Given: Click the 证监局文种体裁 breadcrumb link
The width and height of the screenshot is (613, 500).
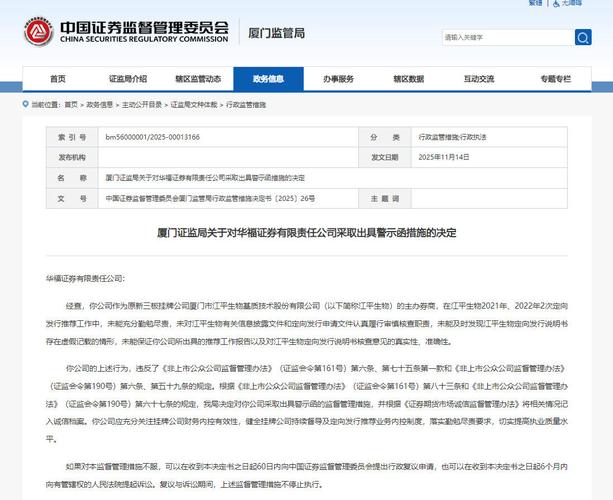Looking at the screenshot, I should [194, 104].
